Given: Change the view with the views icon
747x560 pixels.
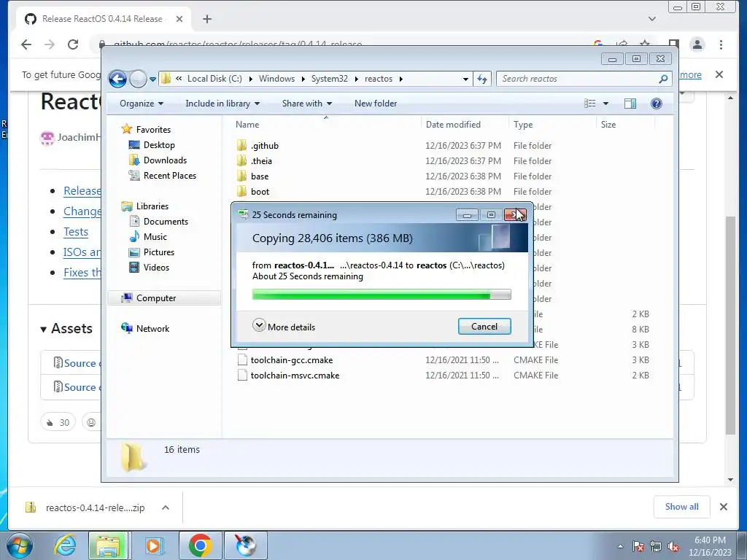Looking at the screenshot, I should [589, 104].
